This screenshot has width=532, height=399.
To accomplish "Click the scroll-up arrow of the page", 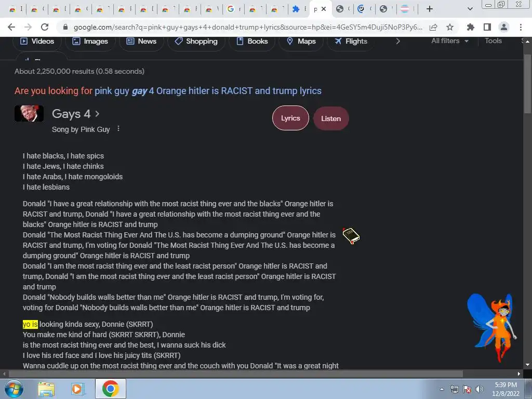I will pyautogui.click(x=528, y=42).
